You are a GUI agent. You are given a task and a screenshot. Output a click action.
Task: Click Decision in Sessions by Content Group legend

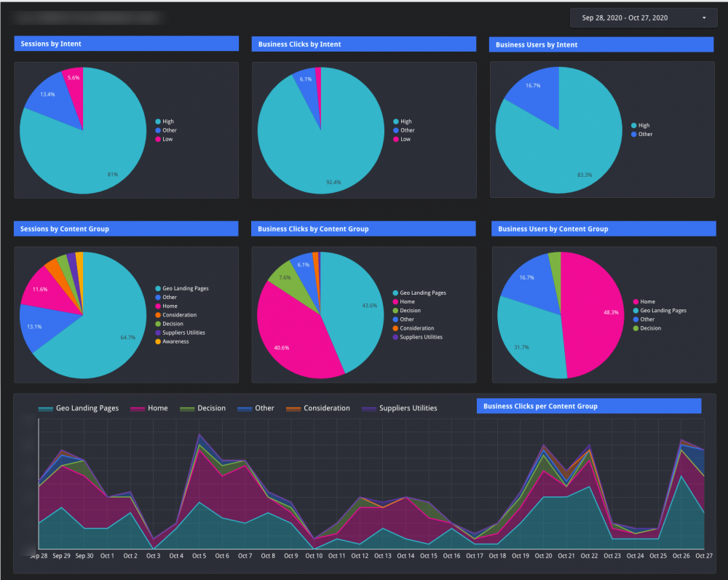(169, 324)
